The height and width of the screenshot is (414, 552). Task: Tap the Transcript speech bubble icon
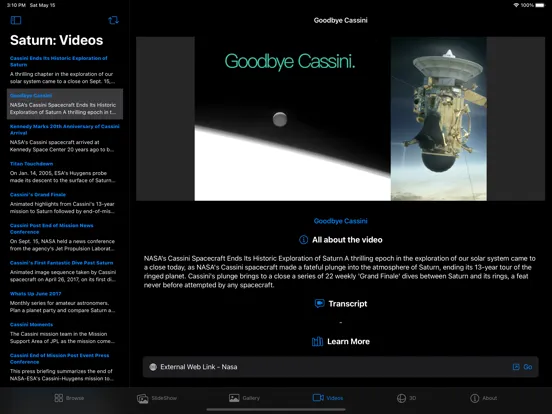[319, 303]
